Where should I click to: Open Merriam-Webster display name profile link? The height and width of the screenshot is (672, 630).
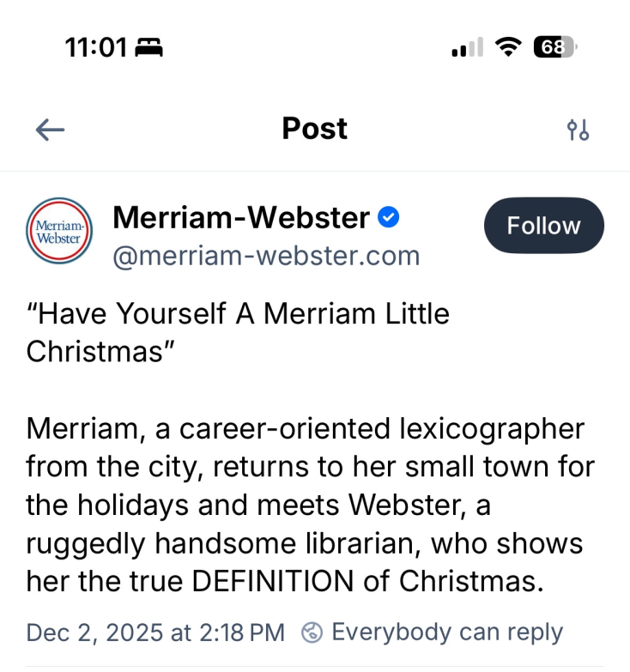(241, 218)
